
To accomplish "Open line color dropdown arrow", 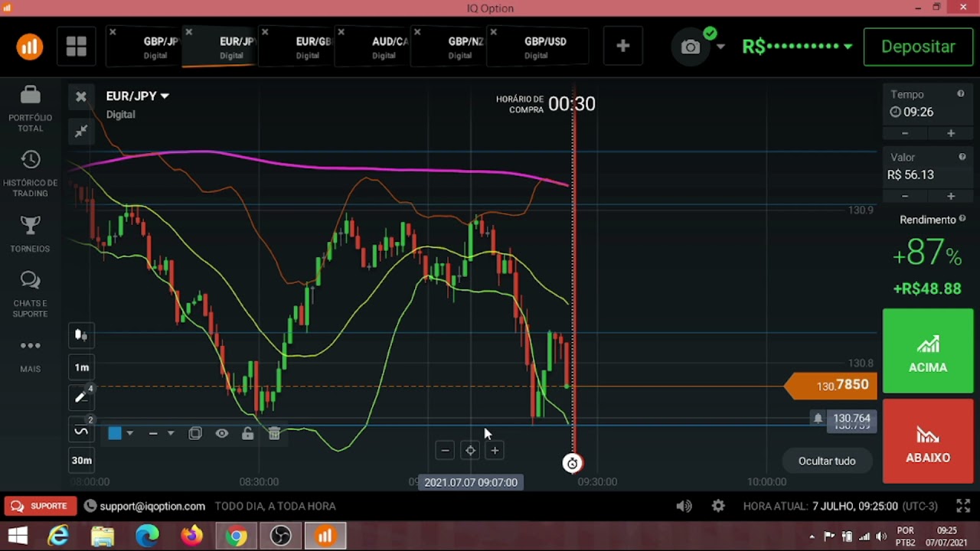I will point(130,434).
